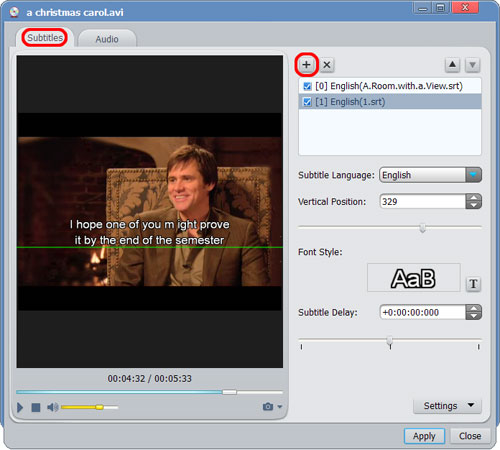Adjust the subtitle delay slider handle
This screenshot has height=450, width=500.
(x=390, y=341)
